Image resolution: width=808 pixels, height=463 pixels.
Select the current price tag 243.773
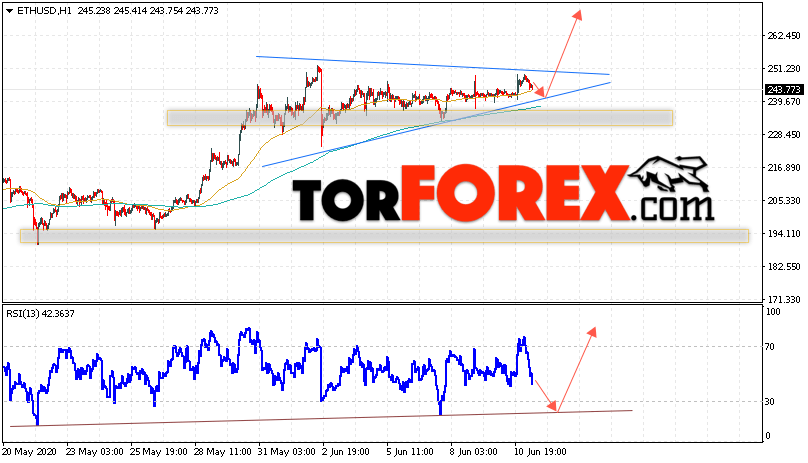[x=784, y=90]
